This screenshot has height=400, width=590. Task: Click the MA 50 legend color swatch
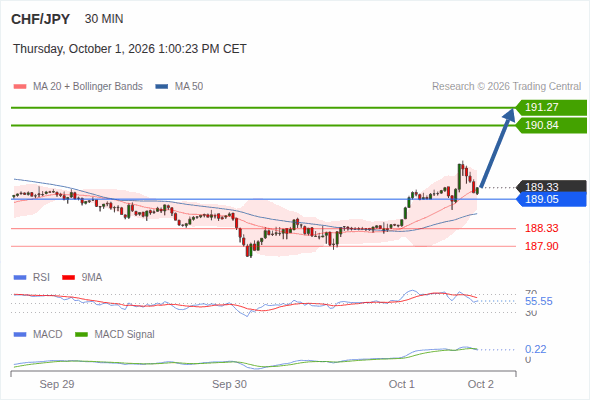(x=161, y=87)
